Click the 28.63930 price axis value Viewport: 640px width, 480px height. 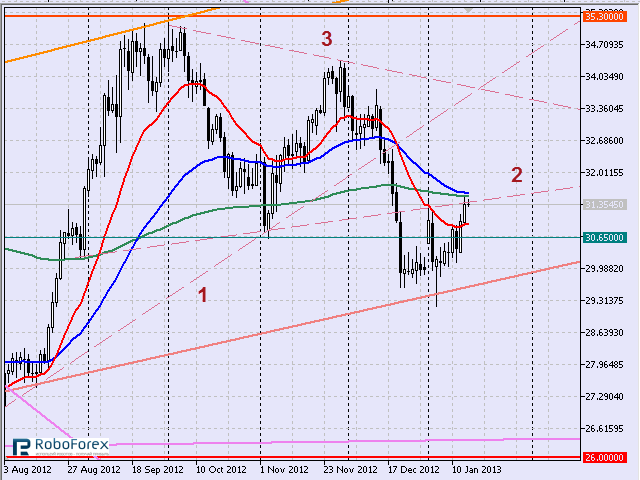point(604,333)
